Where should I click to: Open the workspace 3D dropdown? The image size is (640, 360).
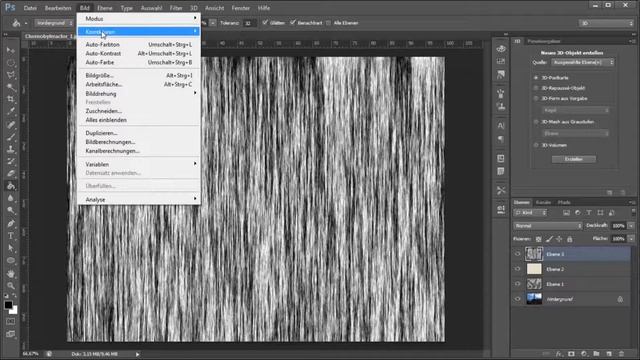pos(606,23)
